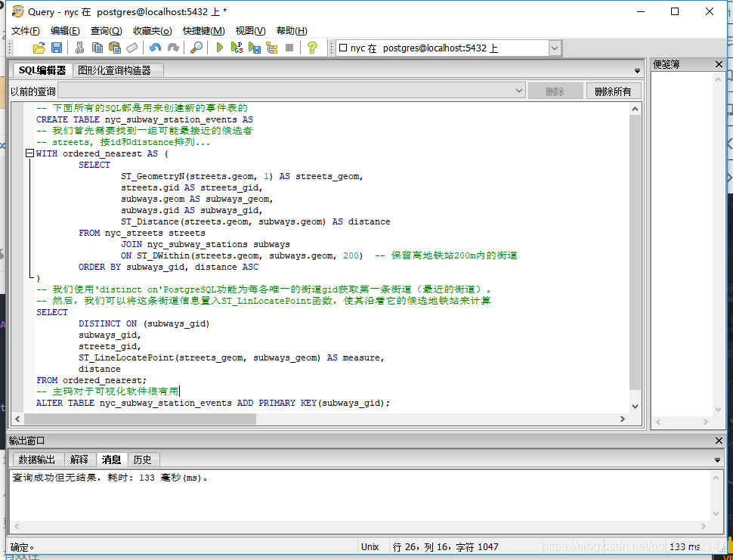Click the messages pane scrollbar up arrow
This screenshot has height=560, width=733.
pyautogui.click(x=716, y=478)
